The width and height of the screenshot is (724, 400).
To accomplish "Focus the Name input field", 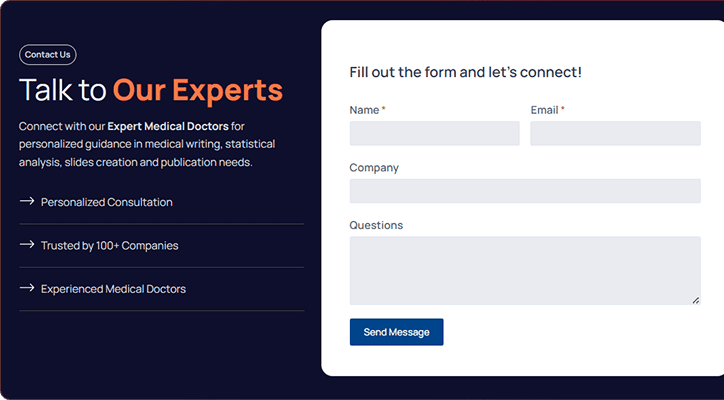I will 434,133.
